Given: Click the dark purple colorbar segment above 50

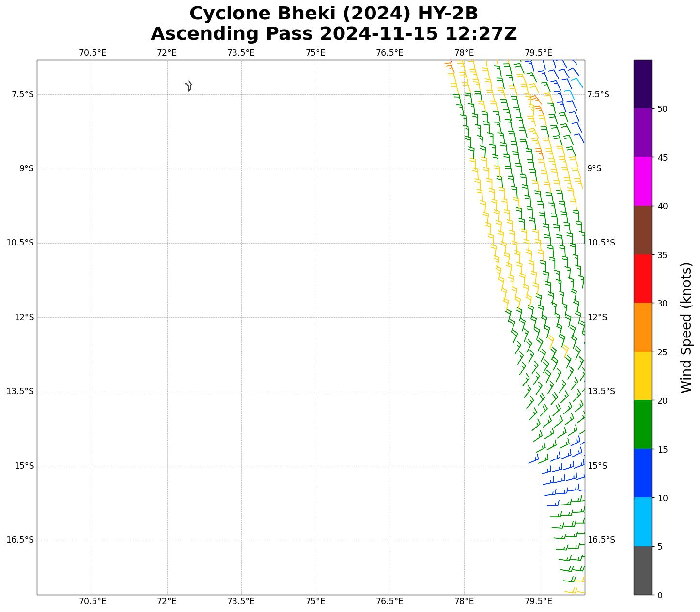Looking at the screenshot, I should click(643, 84).
